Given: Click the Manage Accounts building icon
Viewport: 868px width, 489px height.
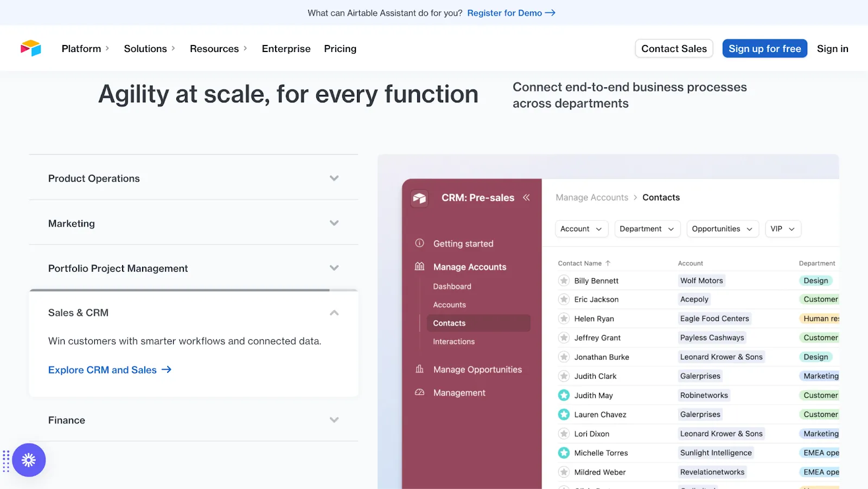Looking at the screenshot, I should (419, 266).
